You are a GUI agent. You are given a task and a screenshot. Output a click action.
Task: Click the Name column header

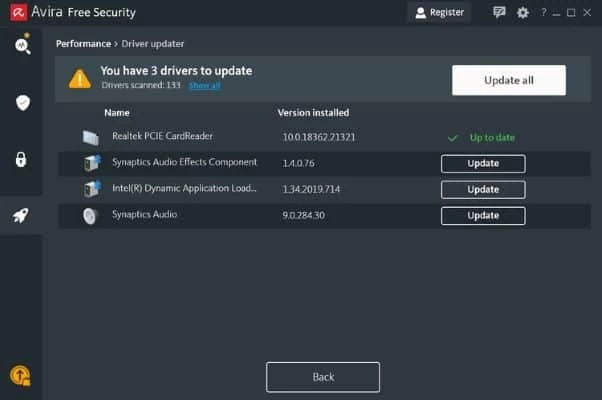[x=117, y=113]
